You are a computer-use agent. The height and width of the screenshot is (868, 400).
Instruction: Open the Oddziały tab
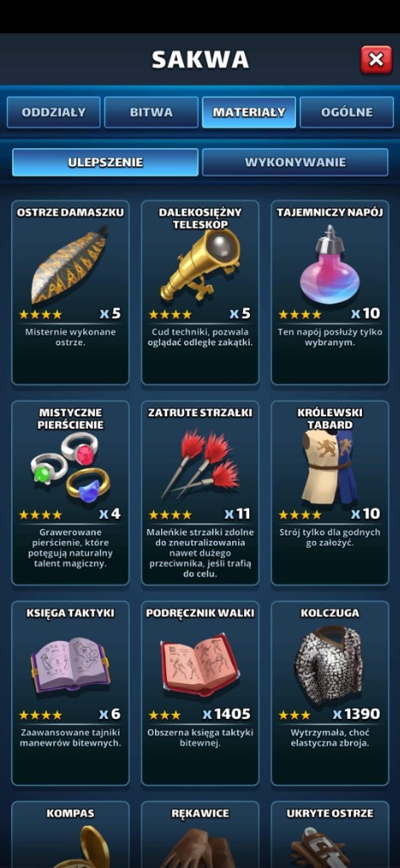click(53, 113)
